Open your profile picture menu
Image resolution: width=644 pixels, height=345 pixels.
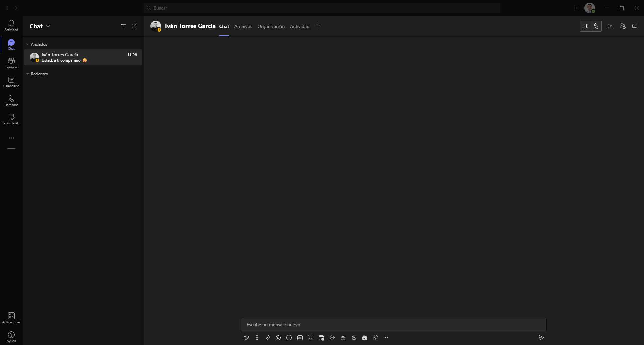point(590,8)
